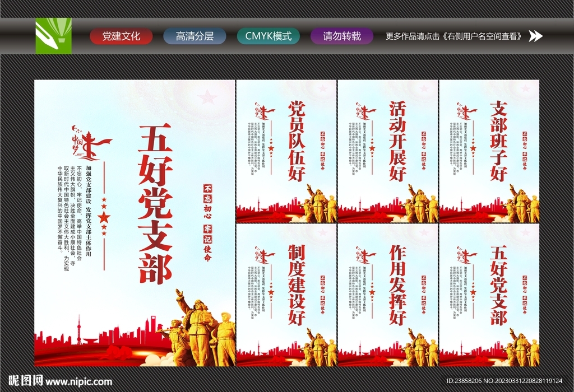574x392 pixels.
Task: Click the 昵图网 logo text
Action: (26, 381)
